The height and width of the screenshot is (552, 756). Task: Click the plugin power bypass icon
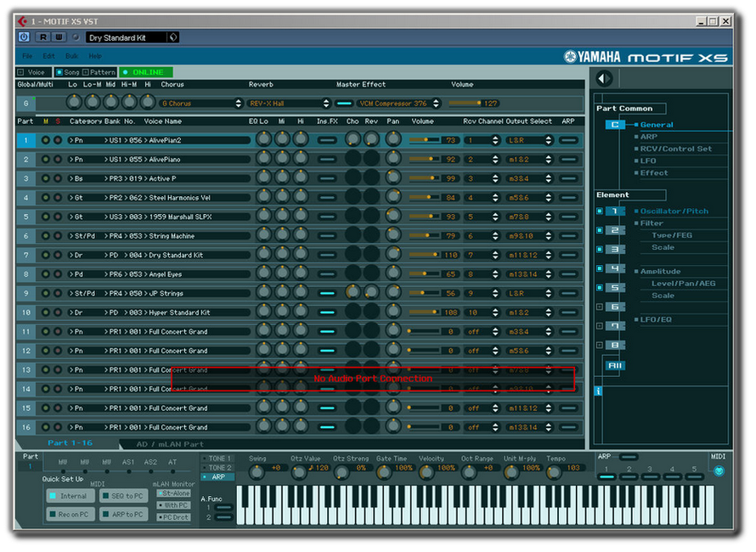24,37
